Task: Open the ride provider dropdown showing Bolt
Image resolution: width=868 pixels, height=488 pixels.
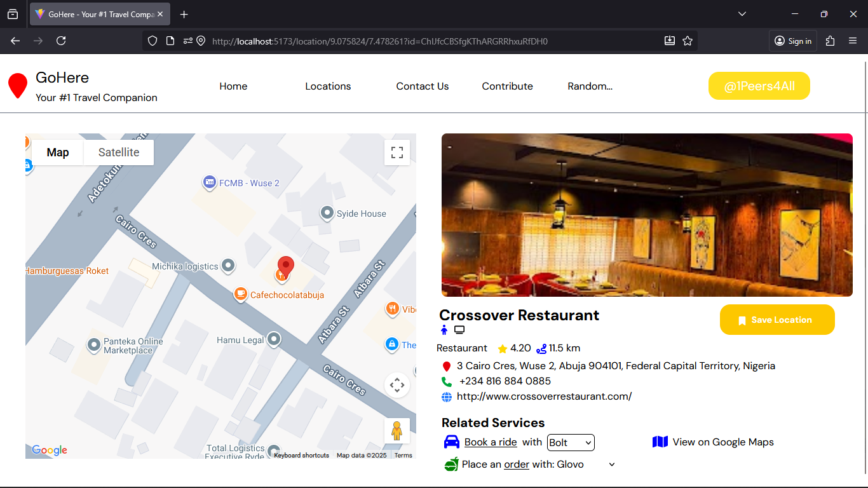Action: [571, 442]
